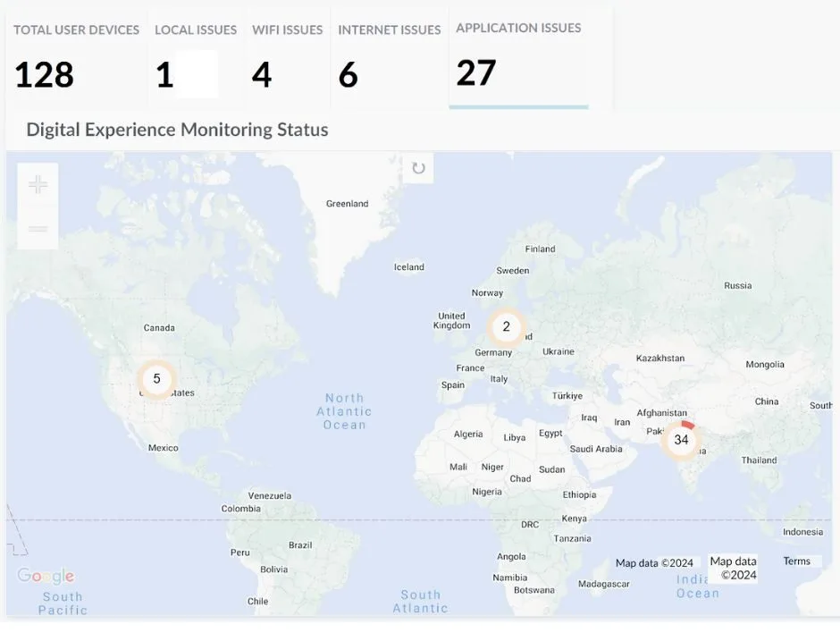This screenshot has height=633, width=840.
Task: Click the China label on the map
Action: (x=767, y=401)
